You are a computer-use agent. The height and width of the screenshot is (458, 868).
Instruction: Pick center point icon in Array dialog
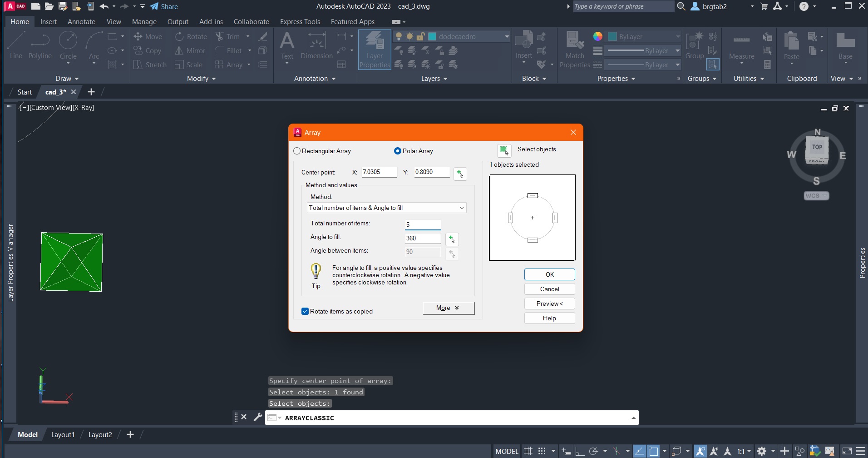pos(460,174)
